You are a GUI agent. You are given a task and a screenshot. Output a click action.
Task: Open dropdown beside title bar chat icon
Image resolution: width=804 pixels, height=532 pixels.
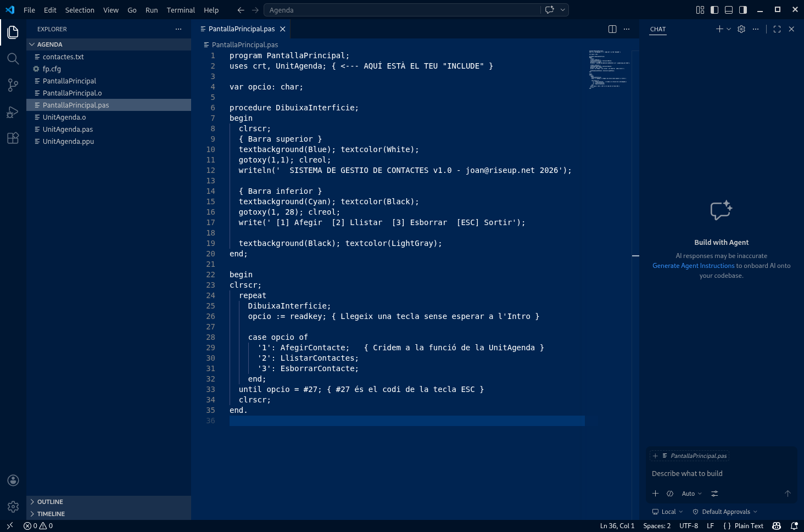562,10
